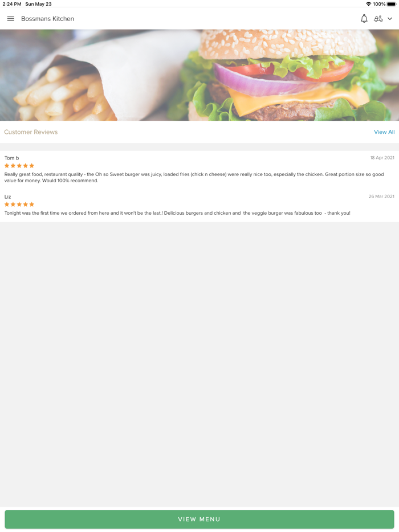Image resolution: width=399 pixels, height=532 pixels.
Task: Tap the burger and fries banner image
Action: coord(199,75)
